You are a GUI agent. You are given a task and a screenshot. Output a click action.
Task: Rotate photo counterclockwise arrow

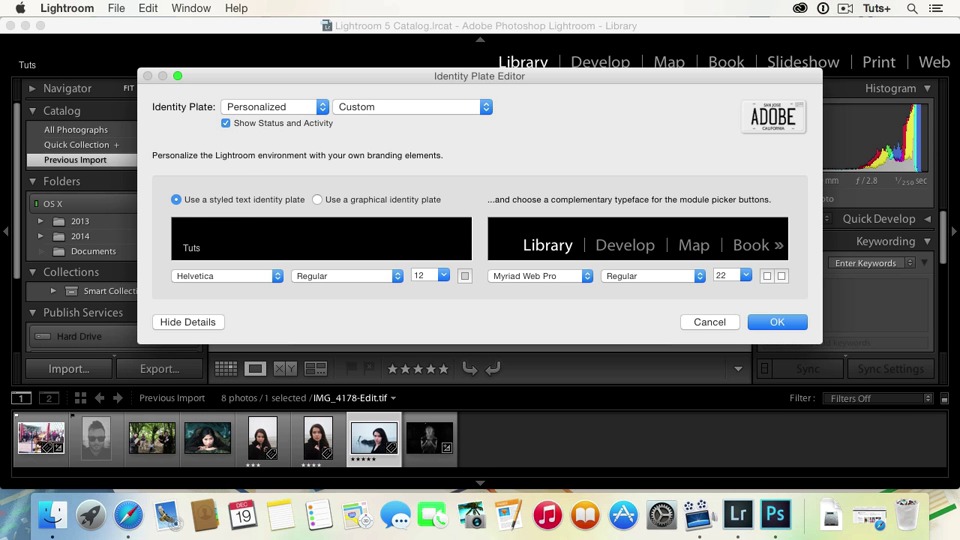470,369
